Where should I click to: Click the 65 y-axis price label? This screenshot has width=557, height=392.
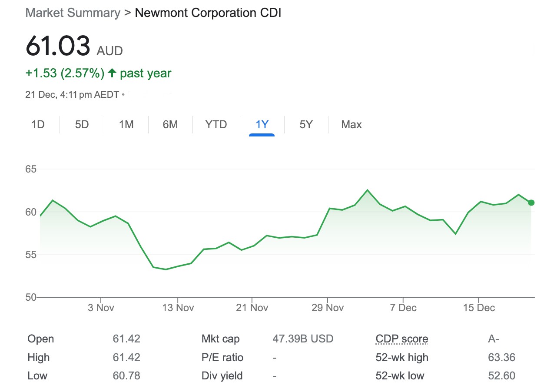[x=31, y=169]
